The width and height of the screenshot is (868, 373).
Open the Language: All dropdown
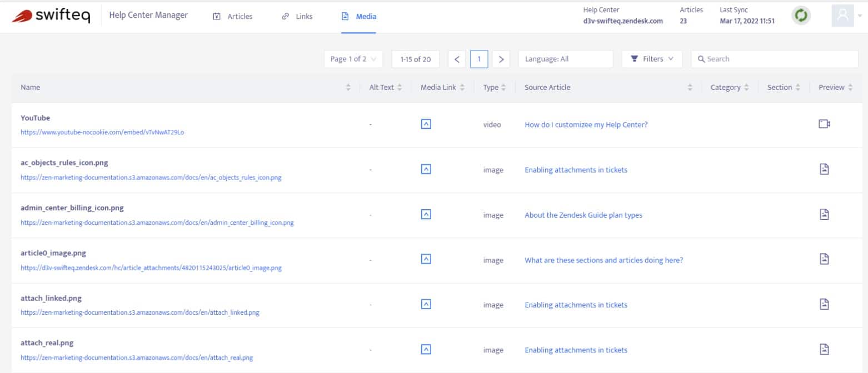pos(566,59)
